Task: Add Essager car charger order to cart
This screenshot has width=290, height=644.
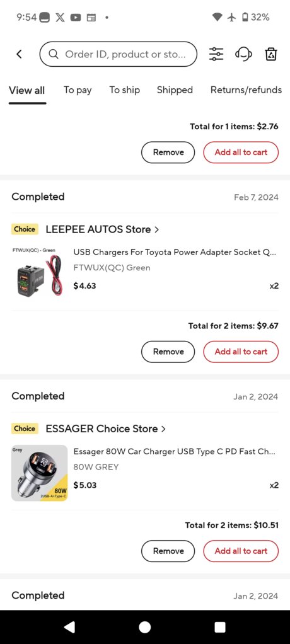Action: 241,551
